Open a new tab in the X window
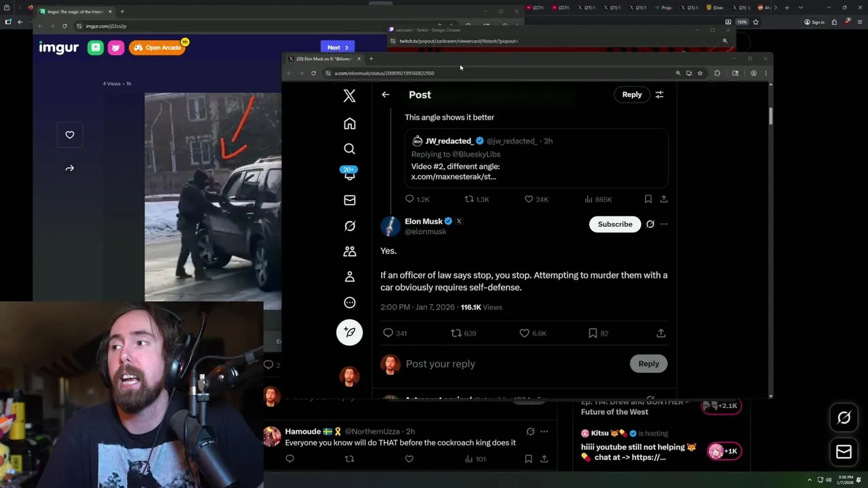Screen dimensions: 868x488 [x=371, y=59]
